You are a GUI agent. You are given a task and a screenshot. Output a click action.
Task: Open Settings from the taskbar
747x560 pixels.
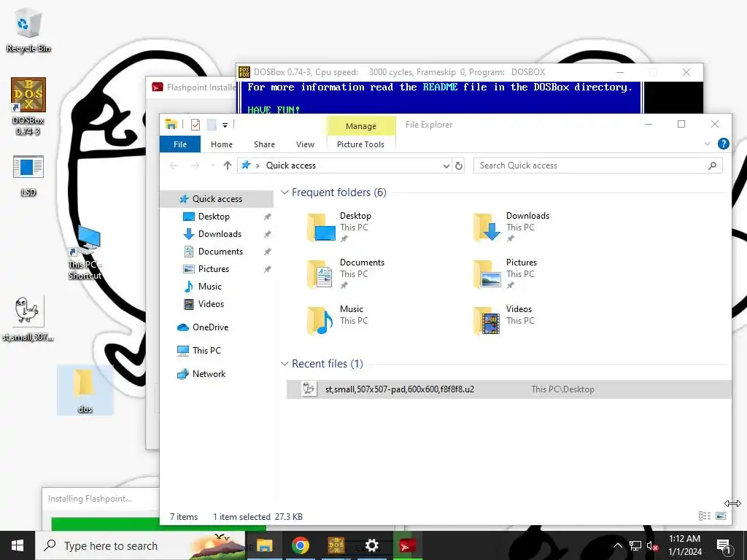pyautogui.click(x=371, y=545)
